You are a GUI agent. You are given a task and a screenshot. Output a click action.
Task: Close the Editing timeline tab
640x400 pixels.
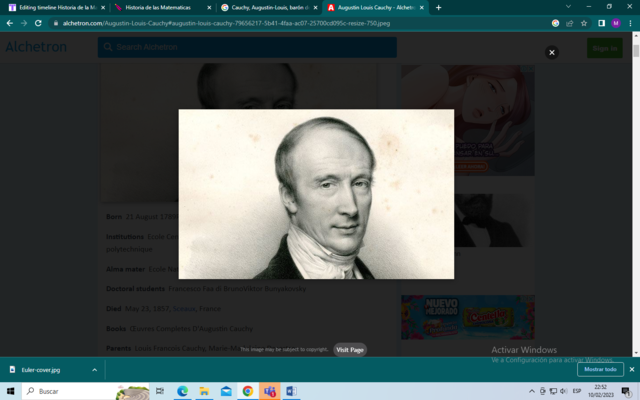tap(103, 7)
